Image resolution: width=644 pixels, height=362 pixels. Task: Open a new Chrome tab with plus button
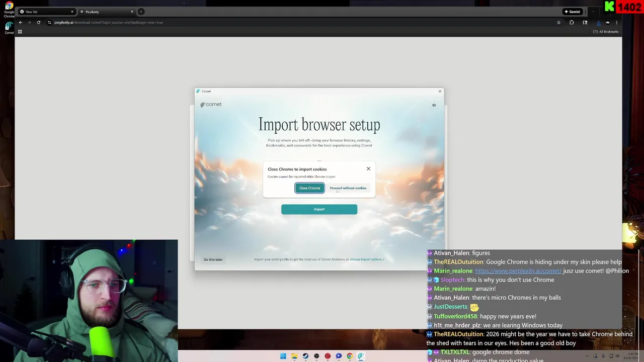pyautogui.click(x=141, y=12)
